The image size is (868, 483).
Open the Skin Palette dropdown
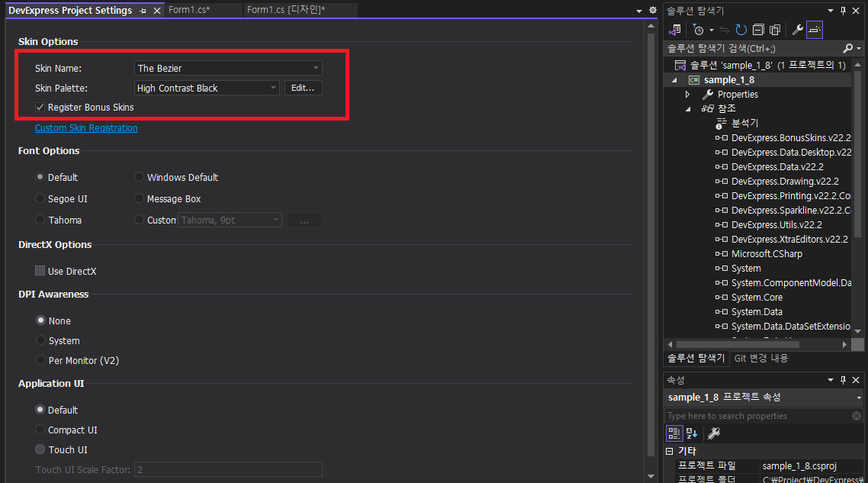[273, 88]
